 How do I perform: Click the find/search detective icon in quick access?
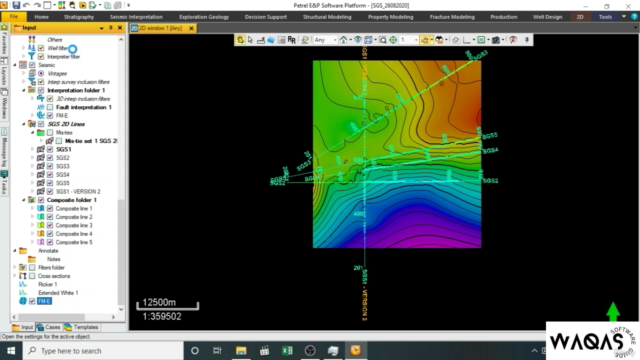tap(72, 5)
